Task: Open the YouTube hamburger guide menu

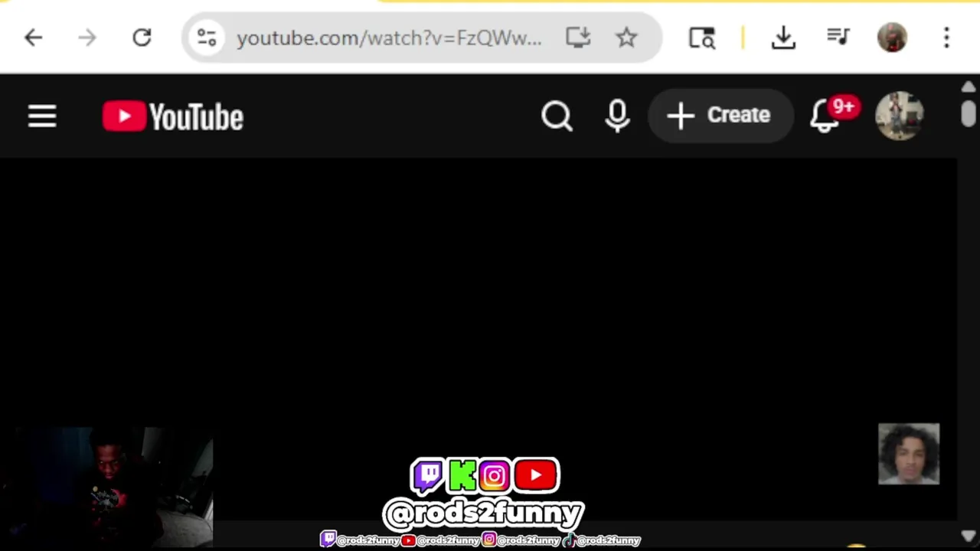Action: tap(42, 117)
